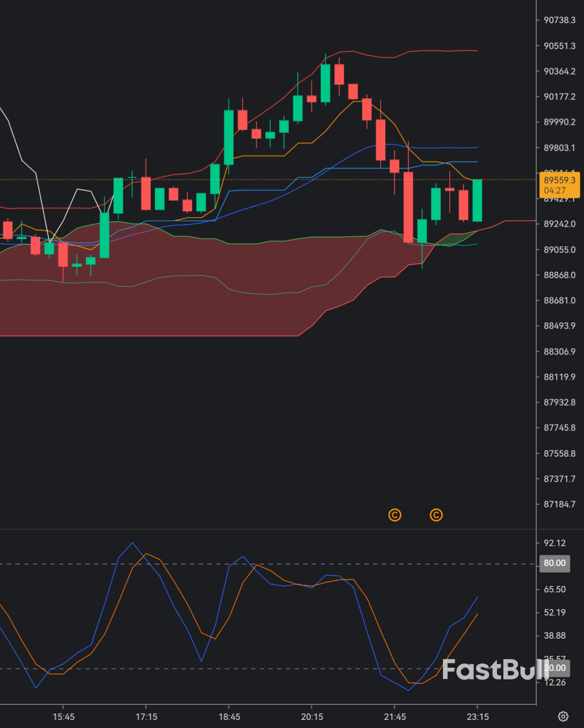Select the 20:15 time axis label
This screenshot has height=728, width=584.
312,717
